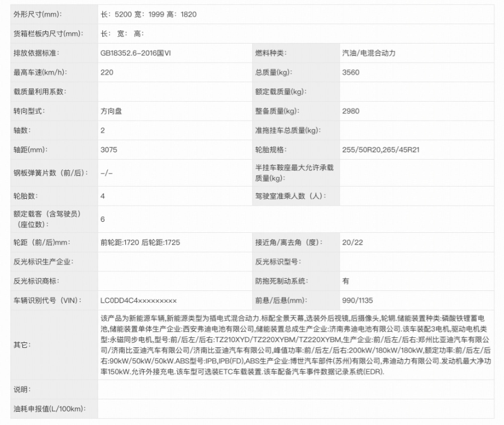Click the 外形尺寸 value 长5200 宽1999 高1820

point(149,15)
